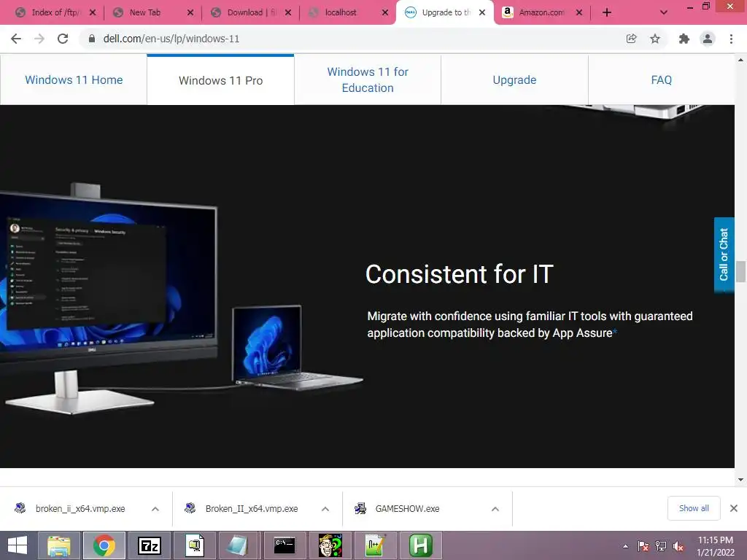Close the localhost tab
This screenshot has height=560, width=747.
[385, 12]
